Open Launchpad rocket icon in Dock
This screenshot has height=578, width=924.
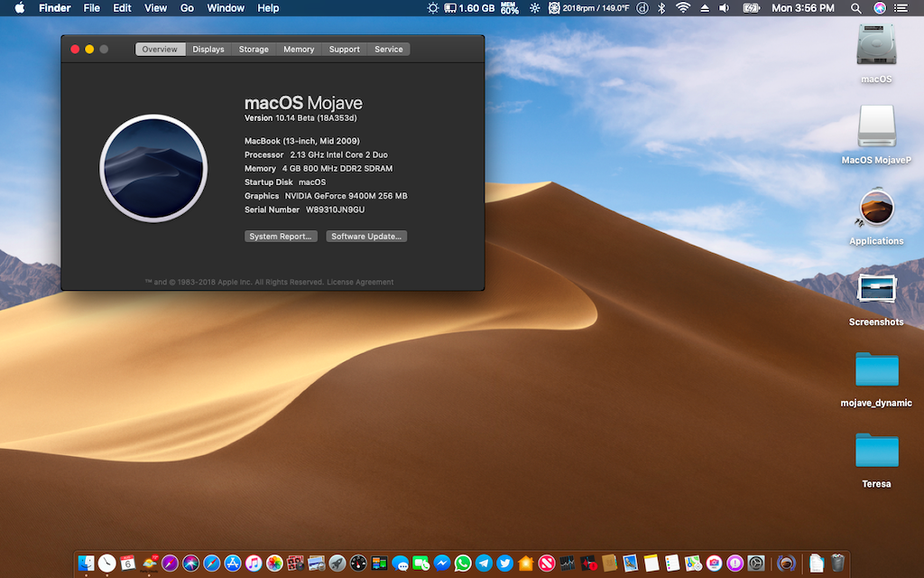pyautogui.click(x=337, y=564)
